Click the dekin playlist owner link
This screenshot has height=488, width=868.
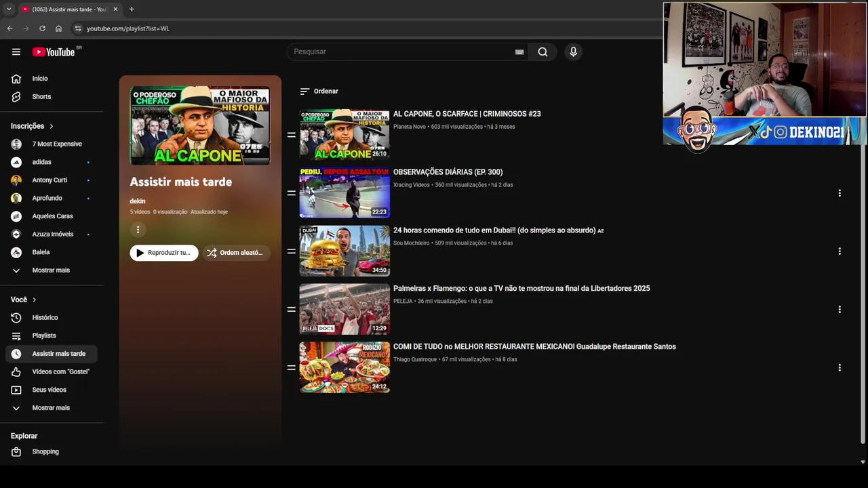tap(138, 201)
